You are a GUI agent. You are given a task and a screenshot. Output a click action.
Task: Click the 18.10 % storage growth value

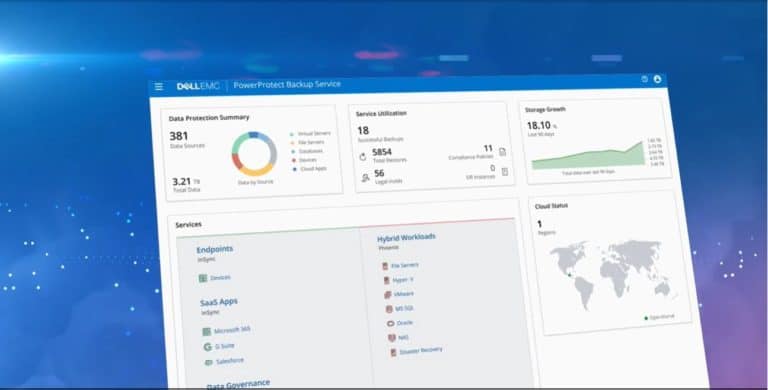coord(542,126)
